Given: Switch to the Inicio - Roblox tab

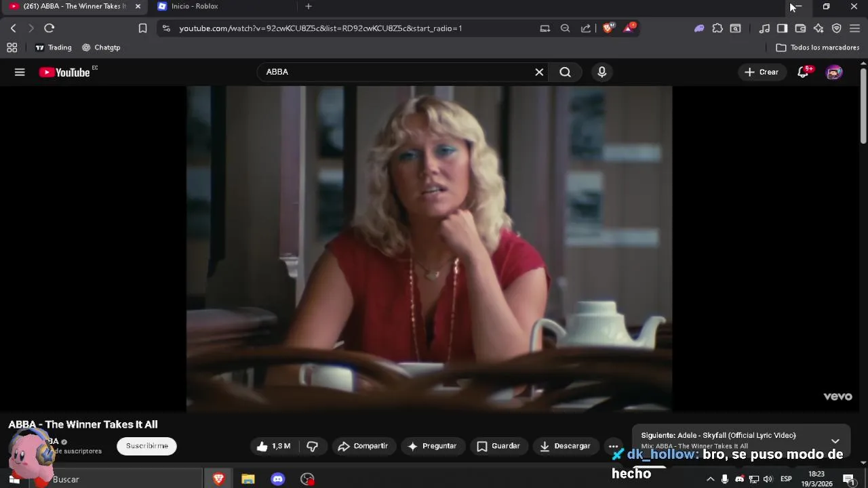Looking at the screenshot, I should point(195,6).
